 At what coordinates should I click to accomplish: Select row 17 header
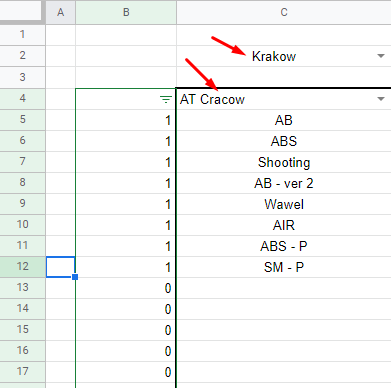tap(22, 372)
